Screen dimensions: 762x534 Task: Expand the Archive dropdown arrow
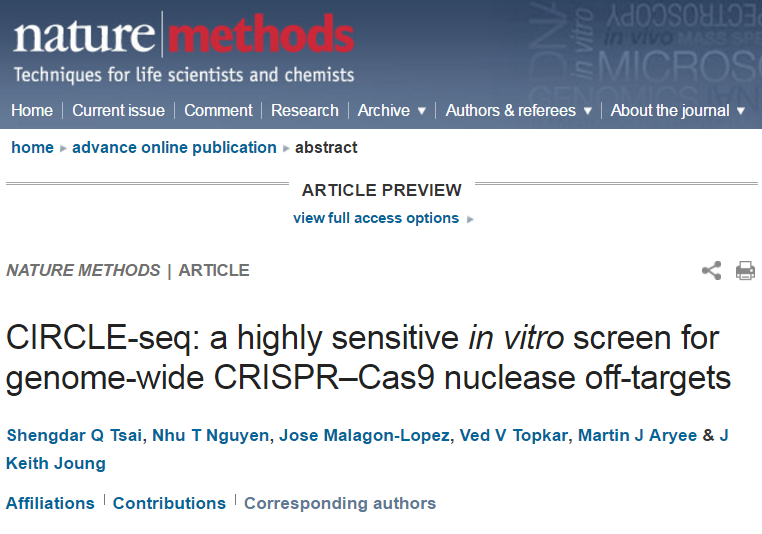(421, 111)
